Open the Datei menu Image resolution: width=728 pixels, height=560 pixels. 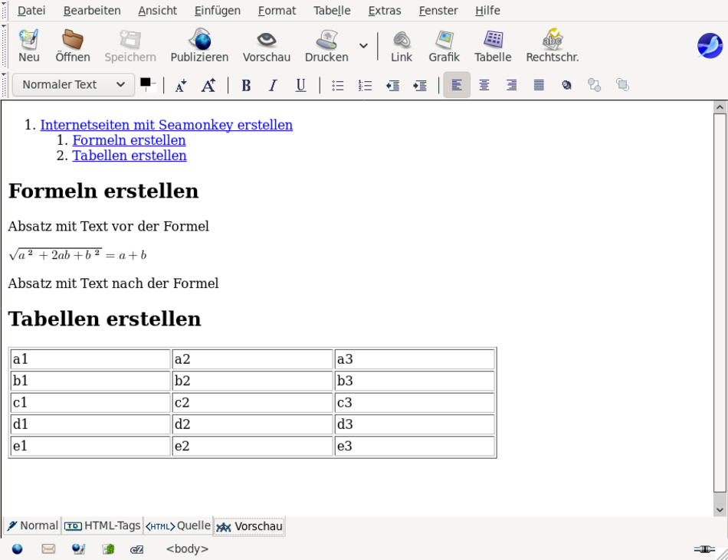coord(31,10)
